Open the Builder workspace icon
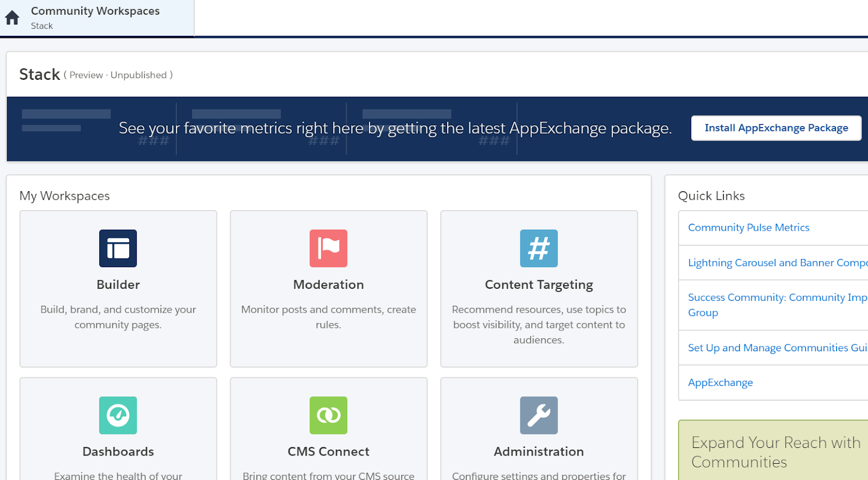Screen dimensions: 868x480 118,248
